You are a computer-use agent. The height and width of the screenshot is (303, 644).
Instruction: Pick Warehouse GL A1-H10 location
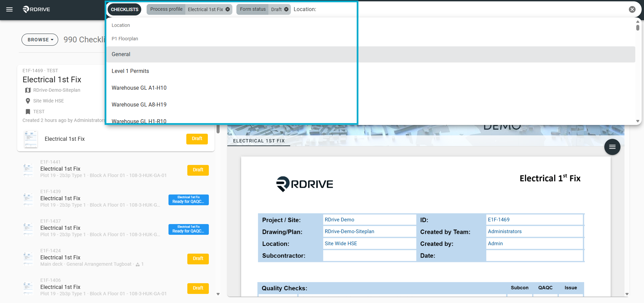371,88
